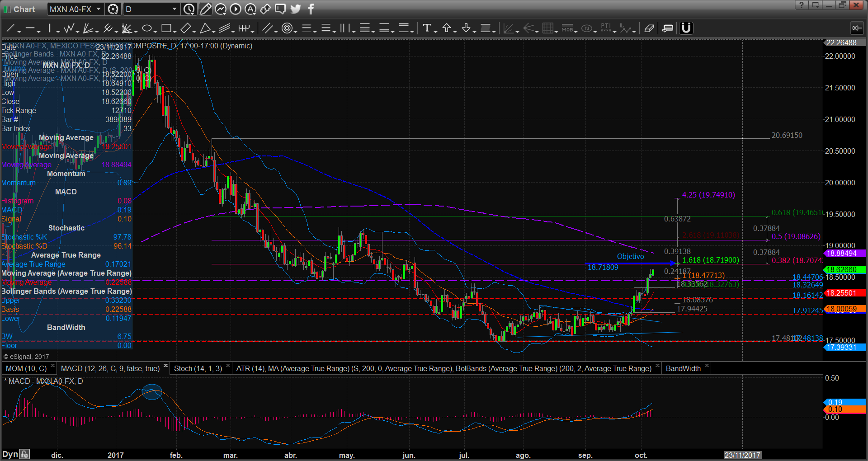Select the Gann fan tool

[88, 28]
